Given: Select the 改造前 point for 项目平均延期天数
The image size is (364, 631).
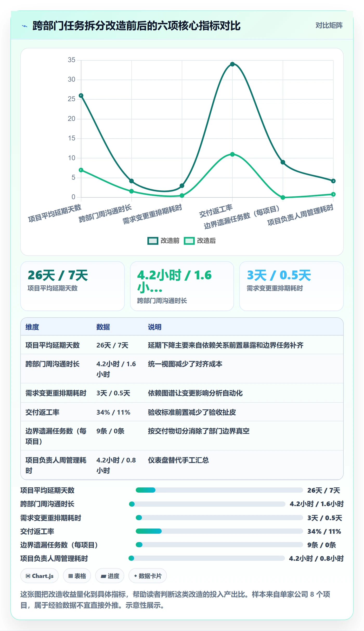Looking at the screenshot, I should pos(81,95).
